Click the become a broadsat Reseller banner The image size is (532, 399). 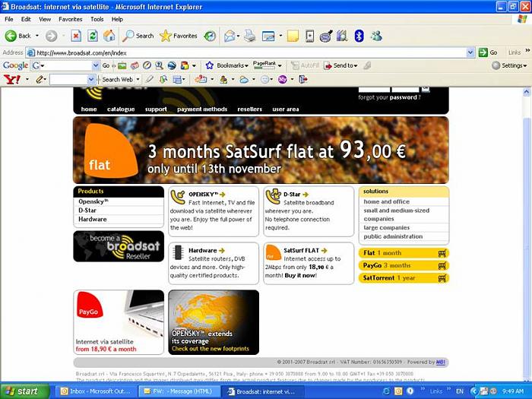coord(119,246)
